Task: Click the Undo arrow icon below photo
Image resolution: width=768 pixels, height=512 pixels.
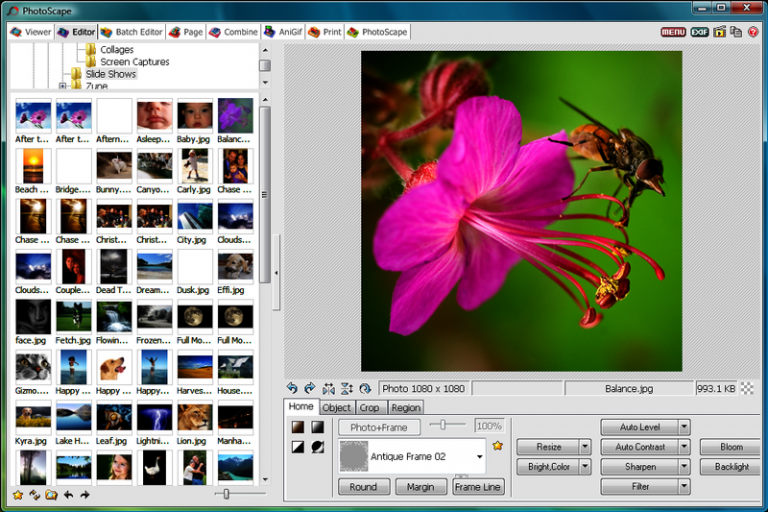Action: pos(292,388)
